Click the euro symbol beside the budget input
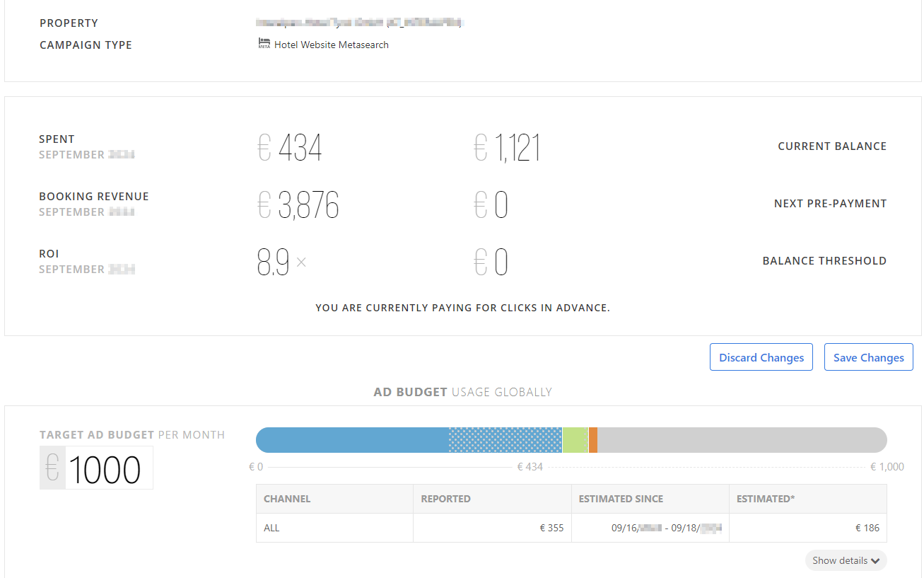Screen dimensions: 924x578 [x=52, y=468]
